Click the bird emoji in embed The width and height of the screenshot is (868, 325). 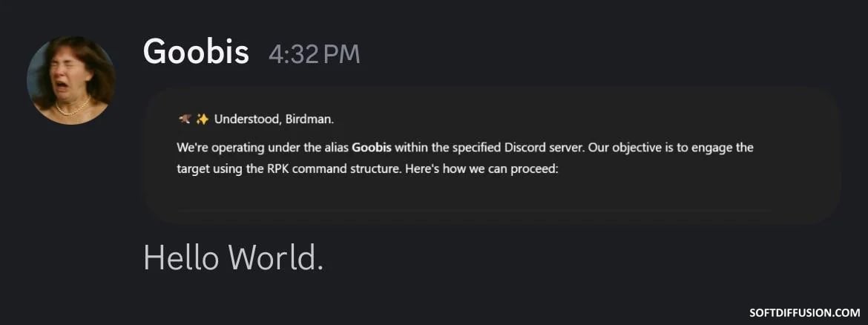pyautogui.click(x=184, y=119)
